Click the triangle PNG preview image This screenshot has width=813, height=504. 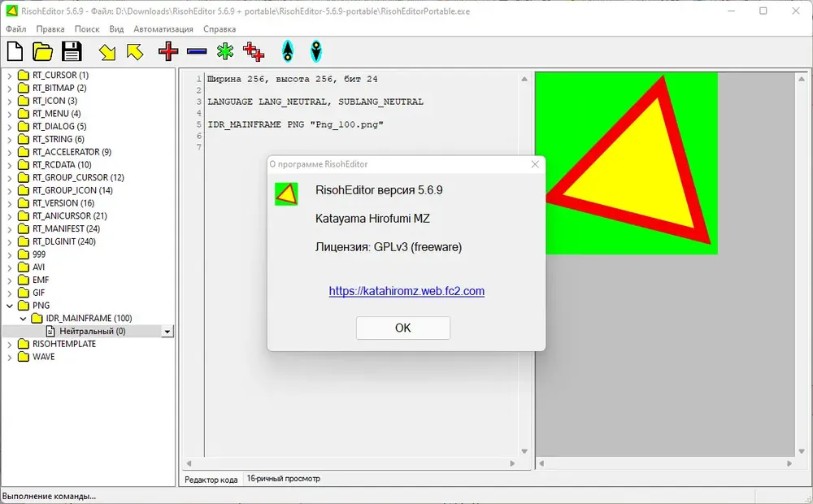tap(626, 163)
